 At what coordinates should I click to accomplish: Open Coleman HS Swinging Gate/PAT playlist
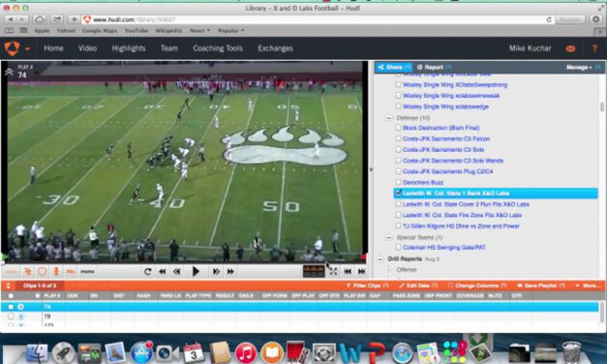[x=444, y=247]
